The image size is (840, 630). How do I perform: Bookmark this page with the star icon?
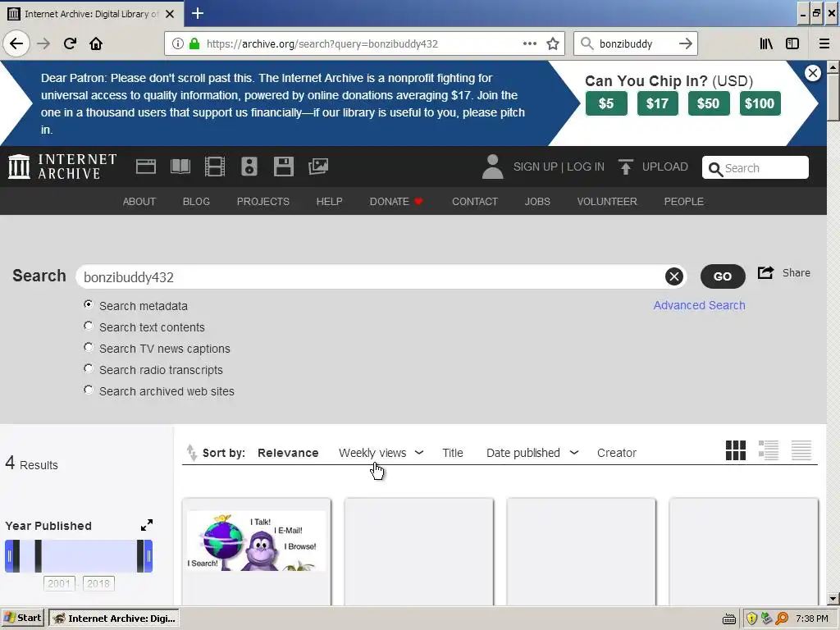click(x=553, y=43)
